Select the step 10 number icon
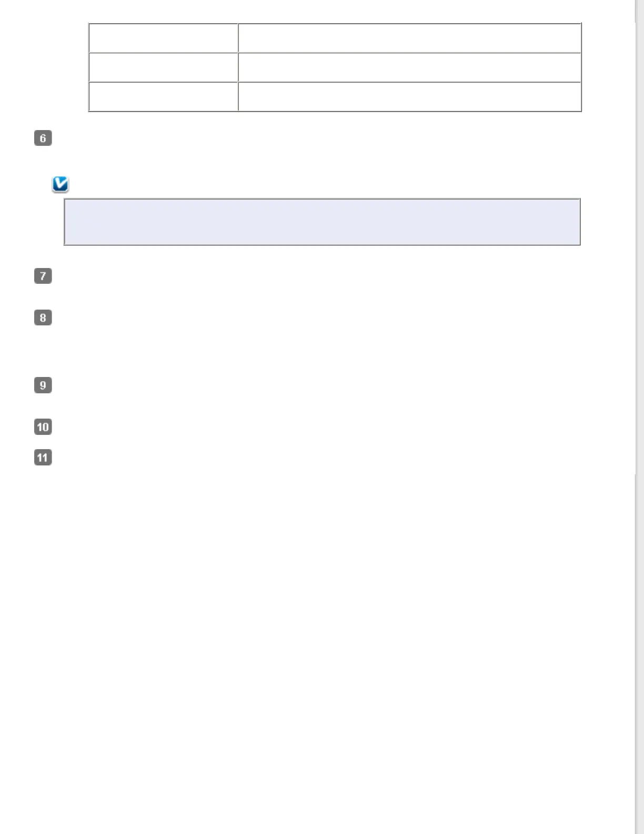Viewport: 644px width, 834px height. pos(43,426)
